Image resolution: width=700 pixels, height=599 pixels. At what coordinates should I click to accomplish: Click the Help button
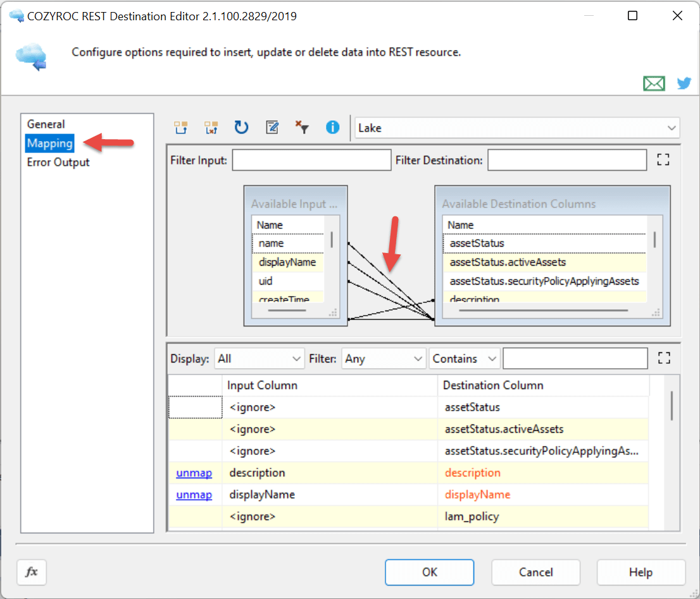(x=641, y=572)
